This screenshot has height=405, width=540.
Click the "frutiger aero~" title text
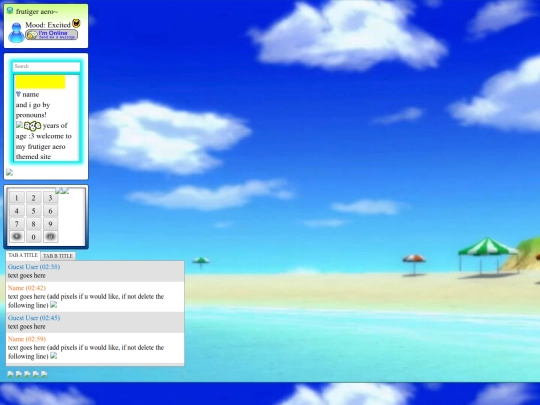pos(37,12)
